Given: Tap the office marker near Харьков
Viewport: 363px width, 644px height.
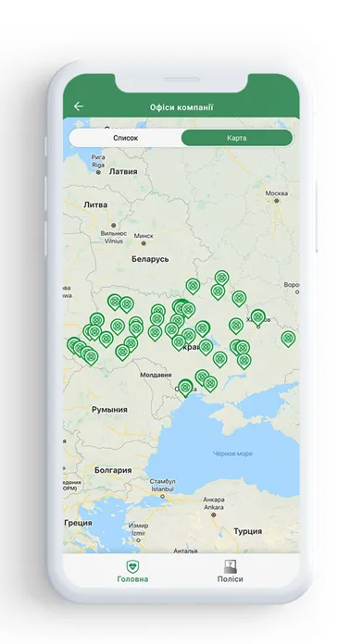Looking at the screenshot, I should (x=257, y=317).
